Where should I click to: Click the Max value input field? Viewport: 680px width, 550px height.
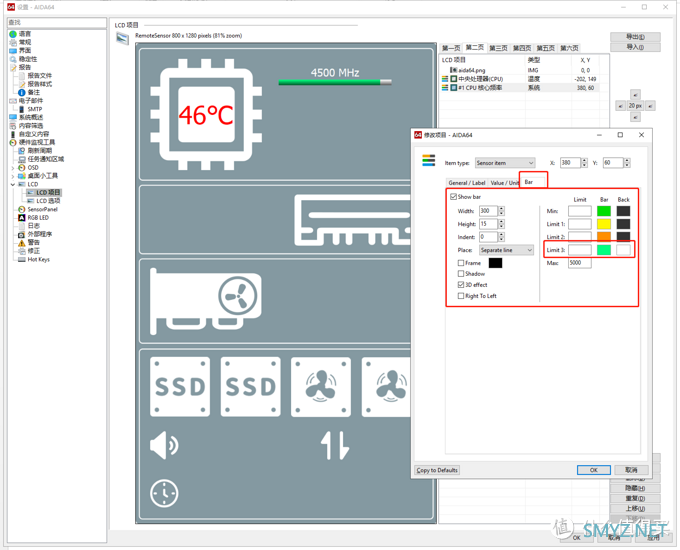click(x=579, y=263)
